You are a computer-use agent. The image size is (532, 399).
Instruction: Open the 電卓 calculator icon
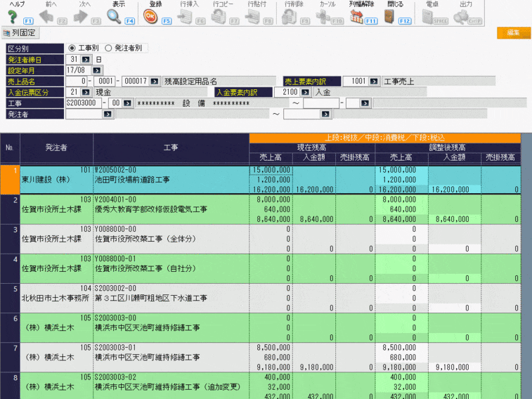click(427, 17)
